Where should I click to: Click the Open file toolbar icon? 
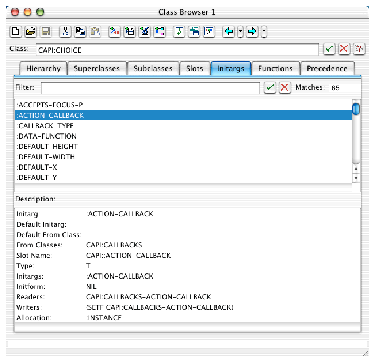point(30,32)
